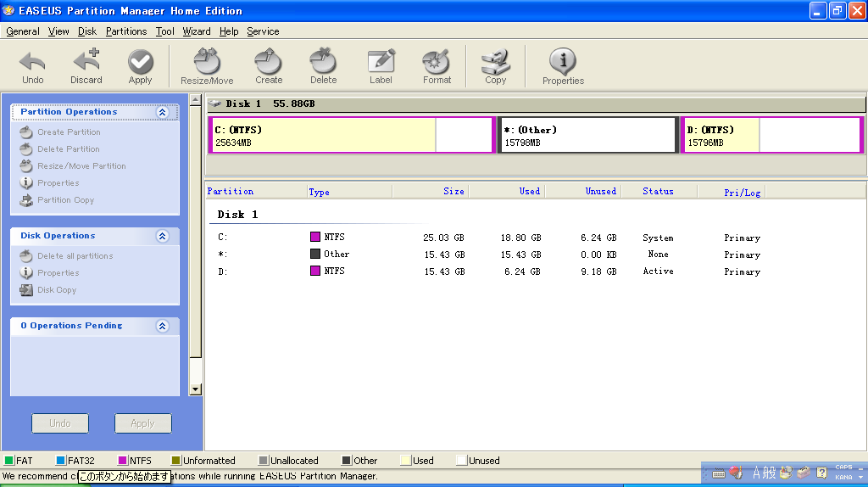Click the Undo button below pending operations
The image size is (868, 487).
click(60, 423)
